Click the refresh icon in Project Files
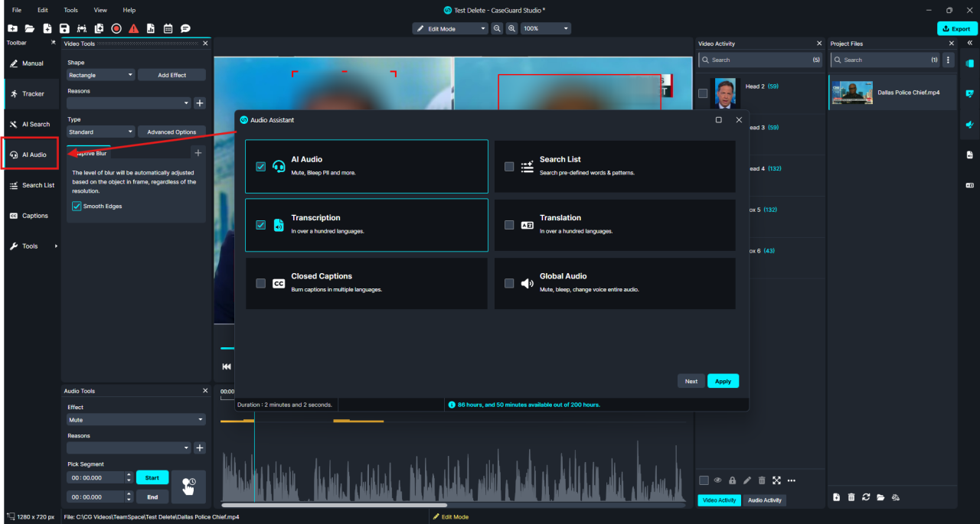This screenshot has width=980, height=524. click(x=866, y=497)
